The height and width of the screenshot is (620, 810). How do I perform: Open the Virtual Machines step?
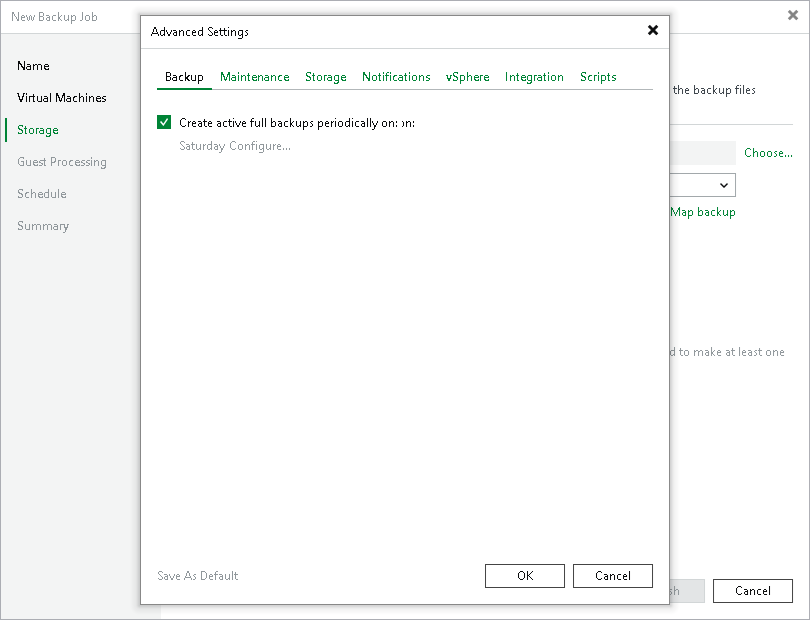tap(61, 97)
